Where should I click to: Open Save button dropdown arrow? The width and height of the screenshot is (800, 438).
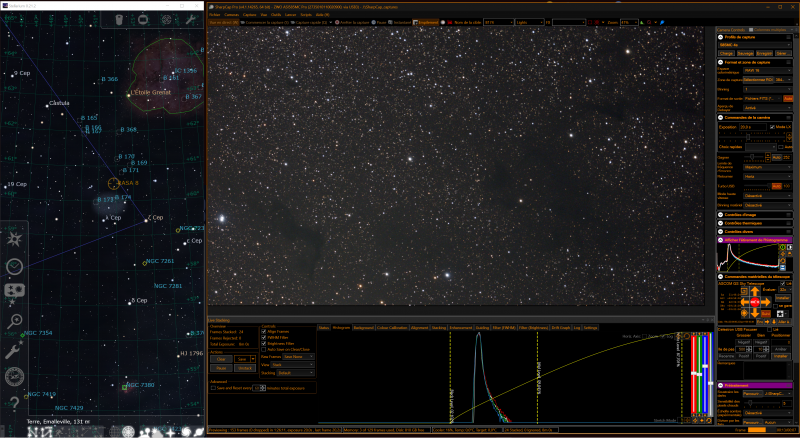click(x=253, y=359)
